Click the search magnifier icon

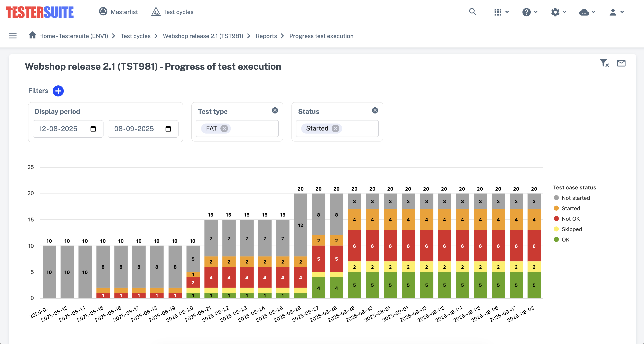point(472,12)
